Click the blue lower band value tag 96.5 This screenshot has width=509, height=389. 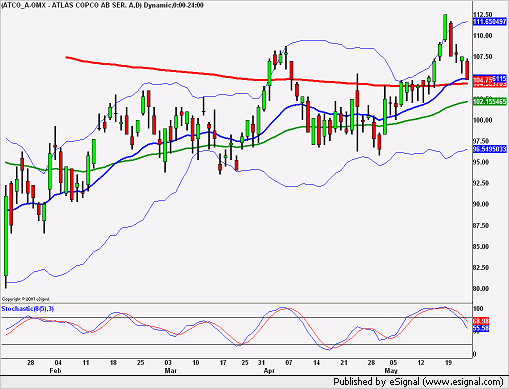(x=490, y=149)
